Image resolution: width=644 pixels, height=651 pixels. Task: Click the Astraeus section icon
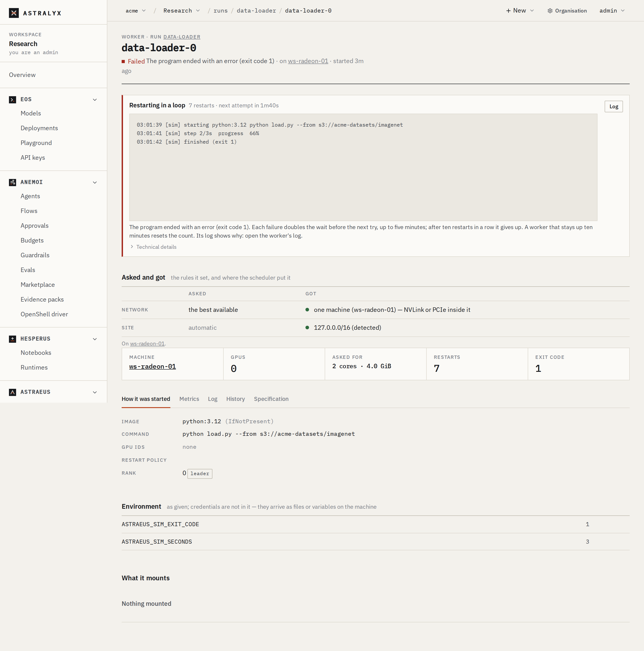coord(13,392)
